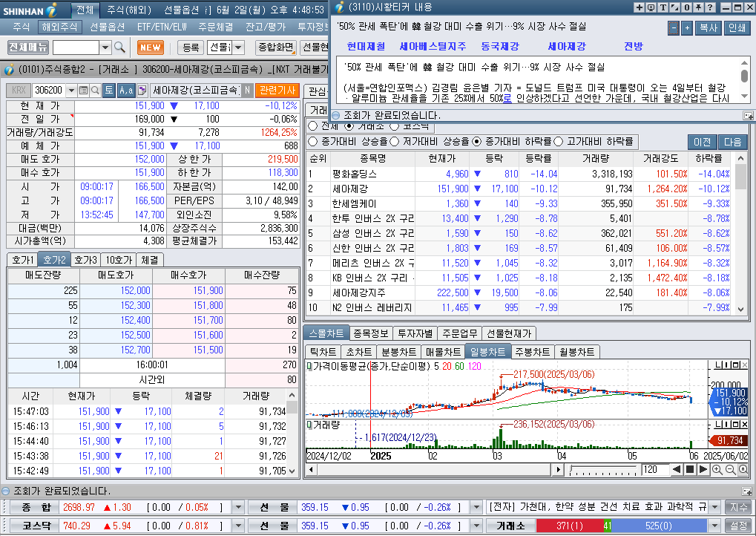This screenshot has height=536, width=756.
Task: Step chart forward with right arrow
Action: tap(703, 469)
